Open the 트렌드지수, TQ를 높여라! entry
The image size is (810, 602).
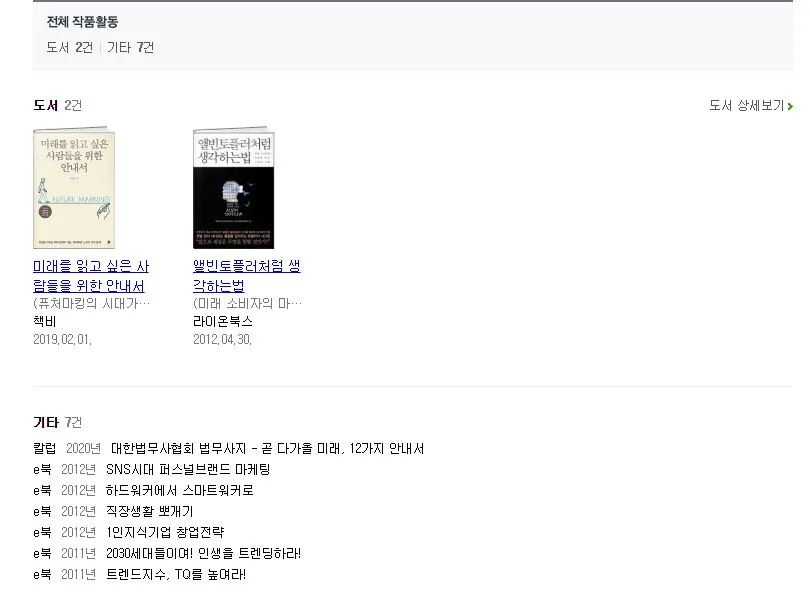click(176, 575)
